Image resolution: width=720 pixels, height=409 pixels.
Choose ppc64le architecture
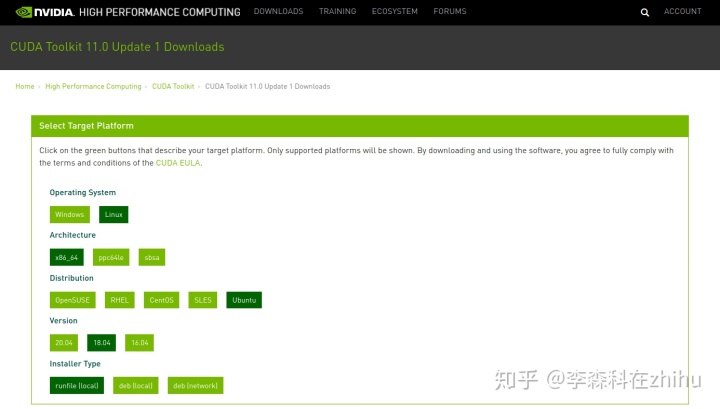click(x=111, y=257)
